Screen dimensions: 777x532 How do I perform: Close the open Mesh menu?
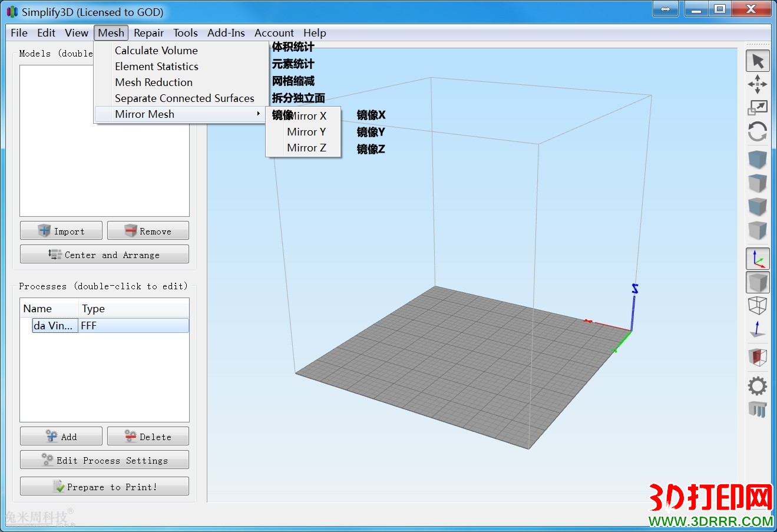[x=111, y=33]
